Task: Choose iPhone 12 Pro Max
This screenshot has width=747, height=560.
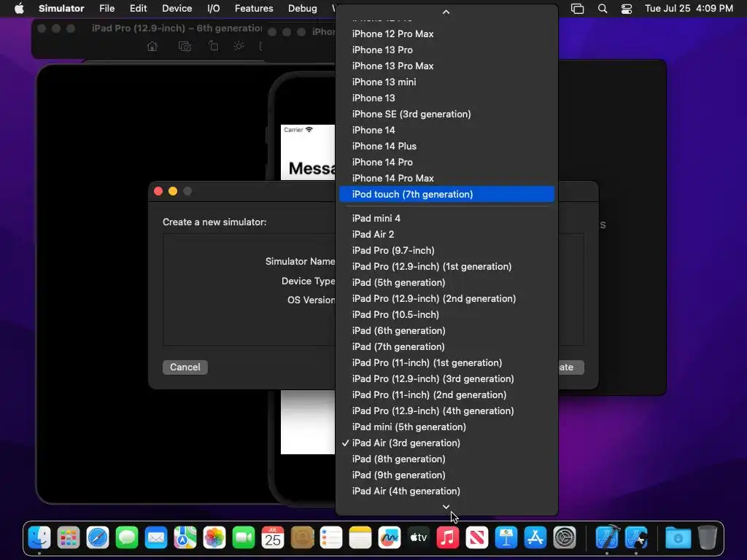Action: click(x=446, y=34)
